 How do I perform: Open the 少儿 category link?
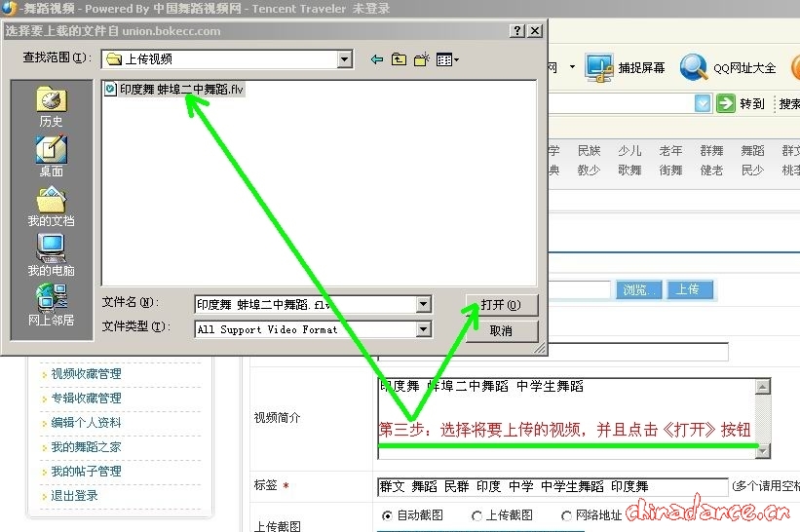629,150
